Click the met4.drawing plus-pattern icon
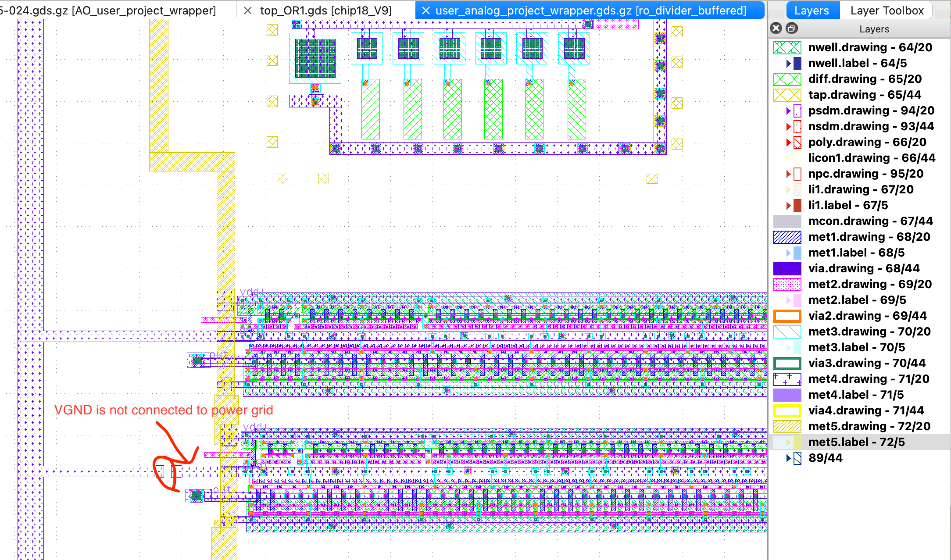Viewport: 951px width, 560px height. (787, 379)
